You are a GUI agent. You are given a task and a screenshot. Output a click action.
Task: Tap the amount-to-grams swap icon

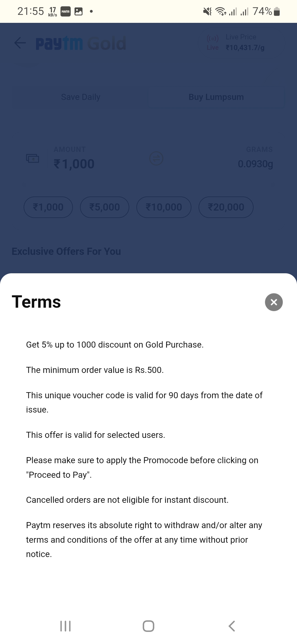[156, 158]
